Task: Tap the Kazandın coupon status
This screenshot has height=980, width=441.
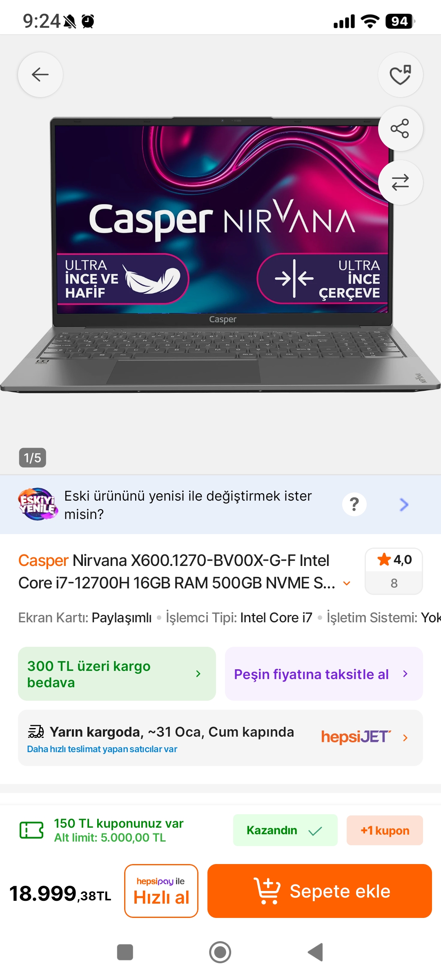Action: point(285,830)
